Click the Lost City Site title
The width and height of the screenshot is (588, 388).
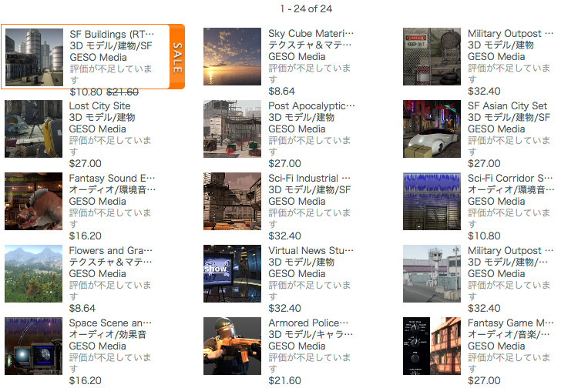point(99,105)
